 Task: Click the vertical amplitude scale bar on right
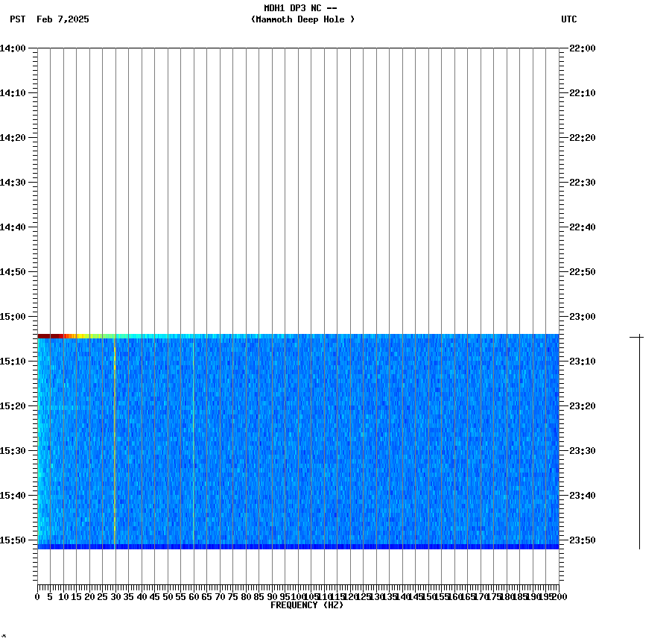[x=639, y=440]
